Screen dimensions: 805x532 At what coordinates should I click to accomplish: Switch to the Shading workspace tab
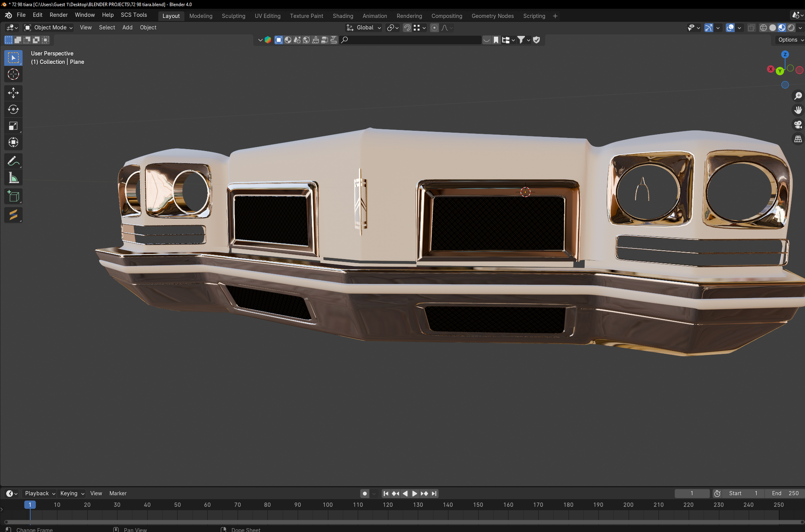click(x=343, y=16)
